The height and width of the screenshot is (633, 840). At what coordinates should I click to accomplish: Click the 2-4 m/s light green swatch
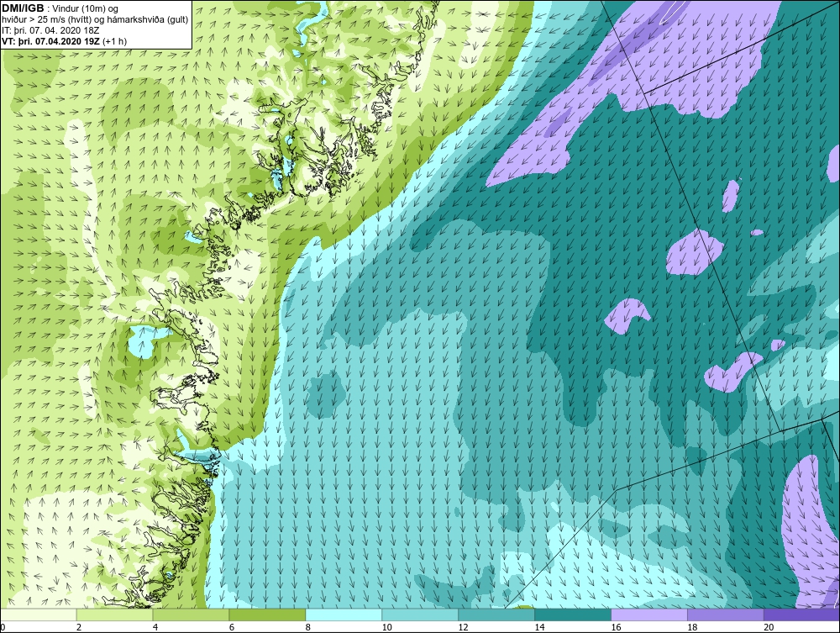click(x=114, y=615)
